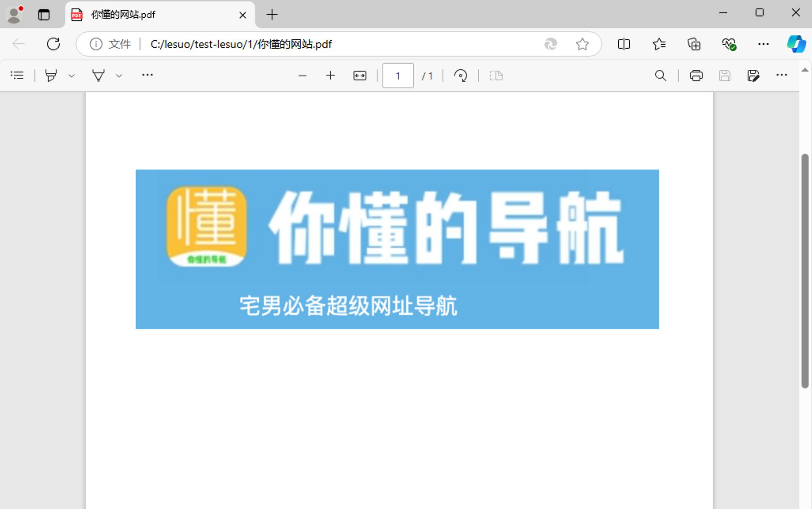Open a new tab with plus button
The height and width of the screenshot is (509, 812).
(272, 15)
